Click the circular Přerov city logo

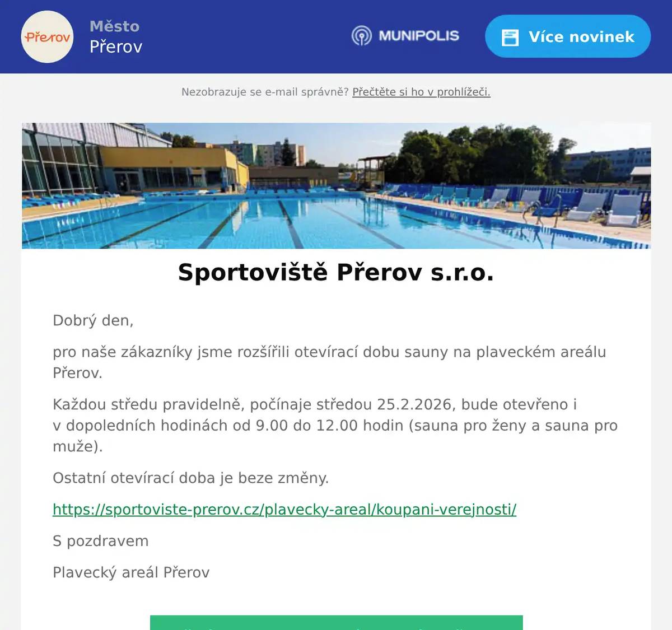pos(46,36)
